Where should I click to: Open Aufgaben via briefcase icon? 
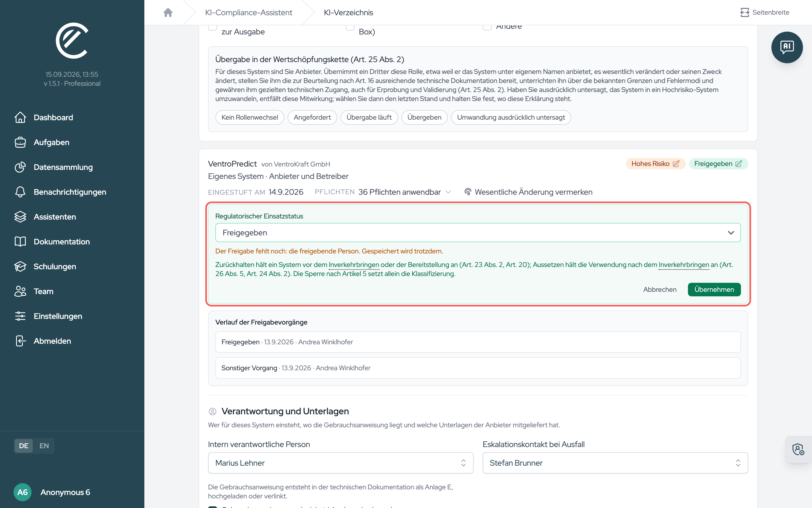tap(20, 142)
